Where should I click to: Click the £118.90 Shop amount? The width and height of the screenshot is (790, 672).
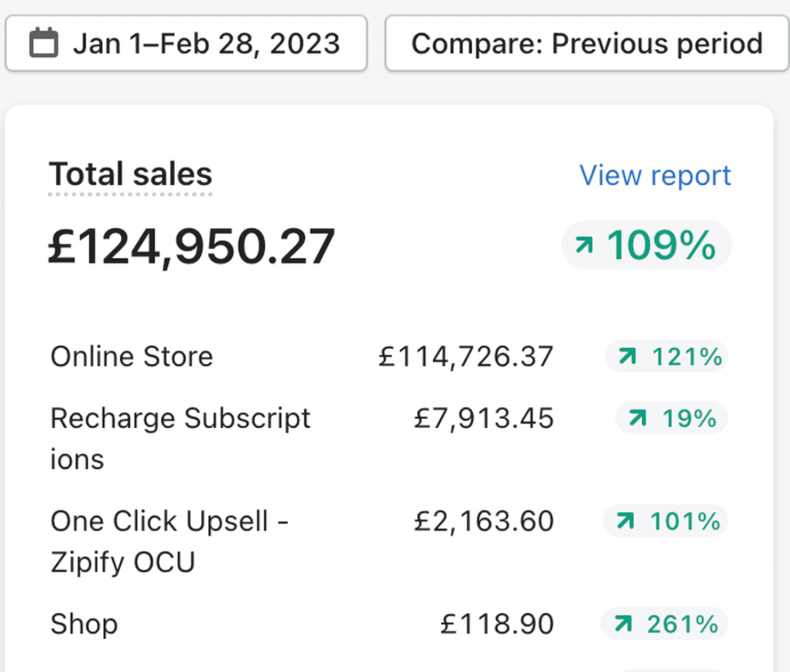point(497,624)
